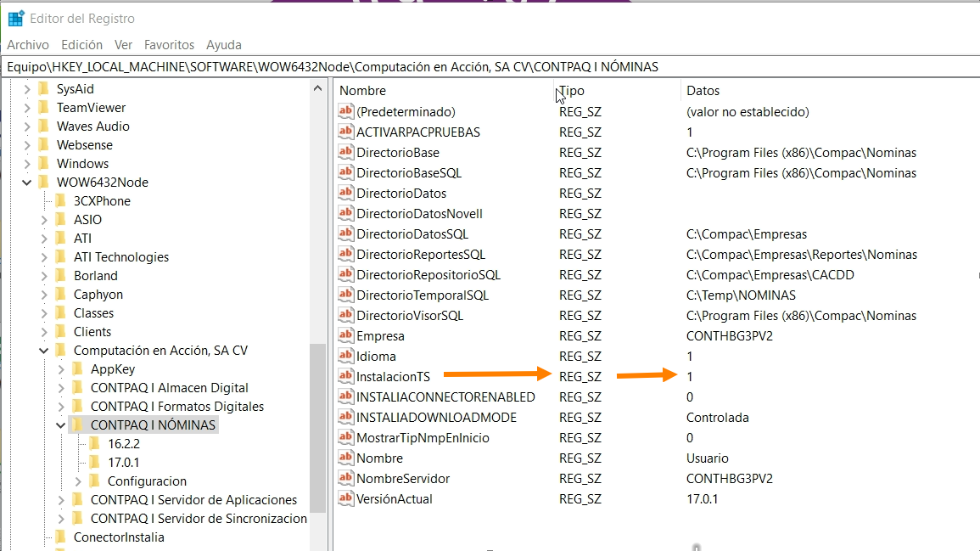Click the folder icon of 3CXPhone key
Viewport: 980px width, 551px height.
click(60, 200)
